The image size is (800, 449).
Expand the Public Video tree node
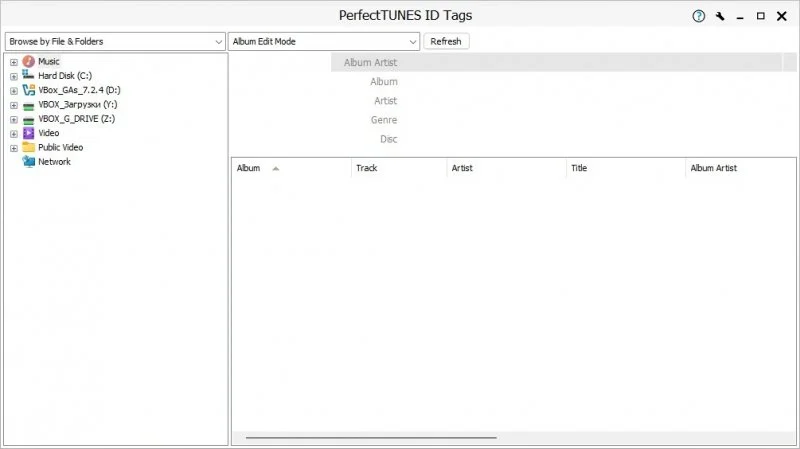tap(14, 148)
